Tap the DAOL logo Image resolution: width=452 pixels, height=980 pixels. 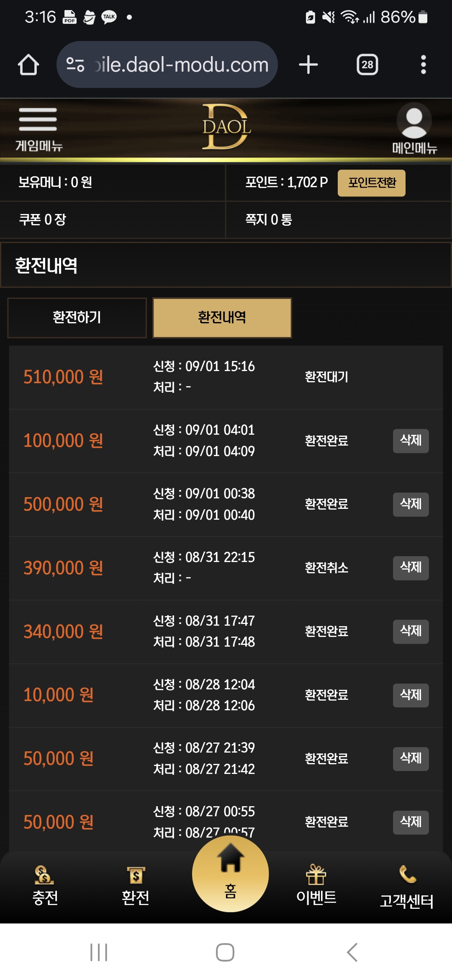coord(226,127)
